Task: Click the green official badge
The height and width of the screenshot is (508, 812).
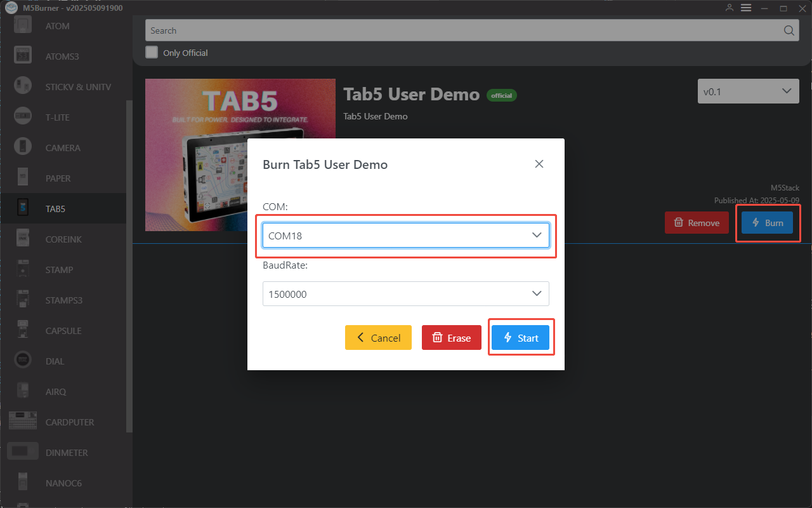Action: click(x=502, y=95)
